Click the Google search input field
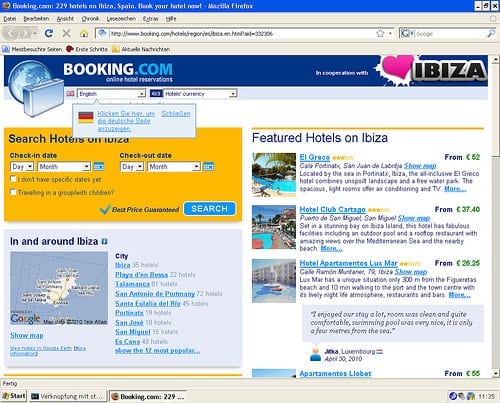This screenshot has height=403, width=500. pyautogui.click(x=451, y=33)
